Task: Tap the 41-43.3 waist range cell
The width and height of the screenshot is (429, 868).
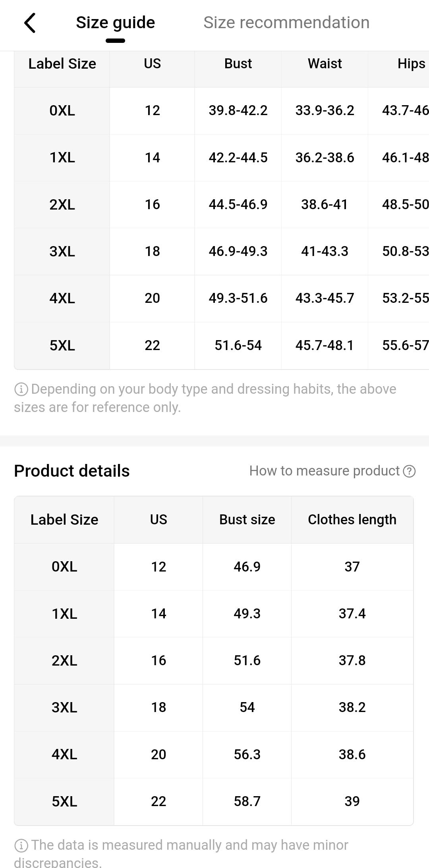Action: [325, 251]
